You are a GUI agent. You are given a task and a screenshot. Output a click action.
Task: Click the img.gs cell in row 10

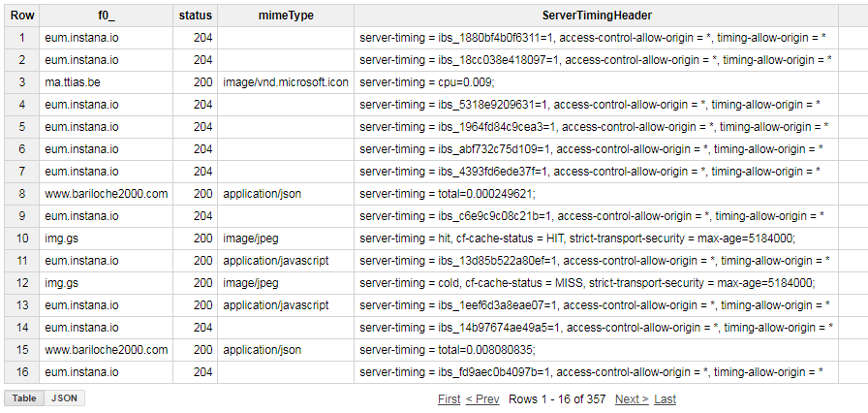click(x=59, y=238)
